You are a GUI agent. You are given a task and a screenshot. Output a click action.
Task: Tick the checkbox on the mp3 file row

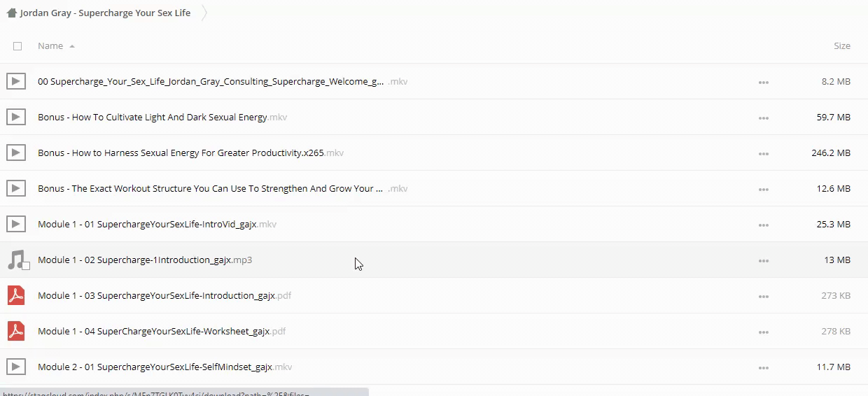coord(26,266)
